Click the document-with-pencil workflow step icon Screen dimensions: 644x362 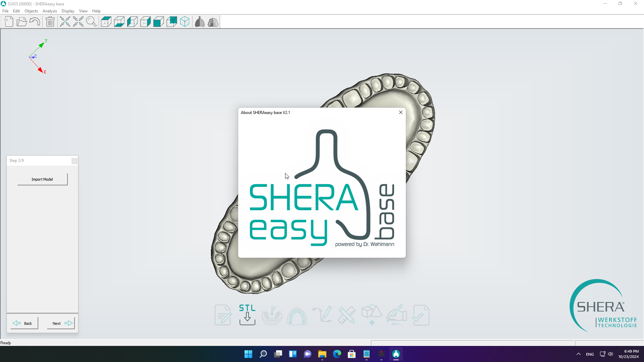coord(223,315)
